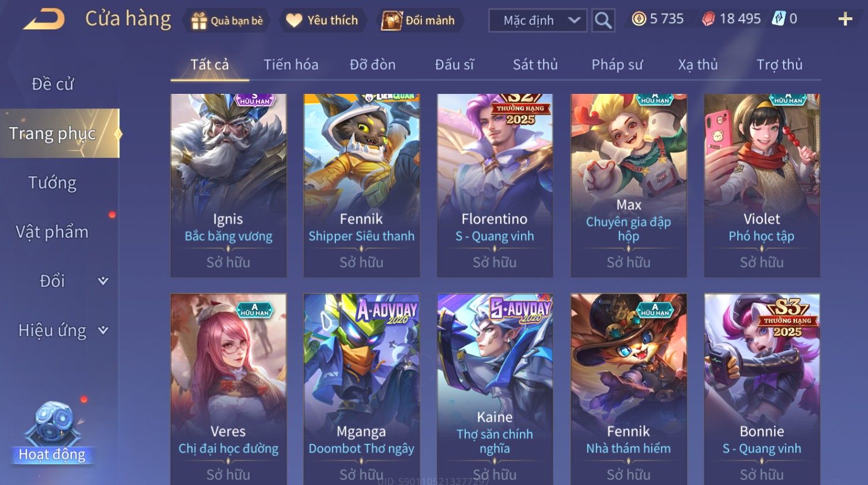Open Quà bạn bè gift button
The image size is (868, 485).
[x=227, y=21]
